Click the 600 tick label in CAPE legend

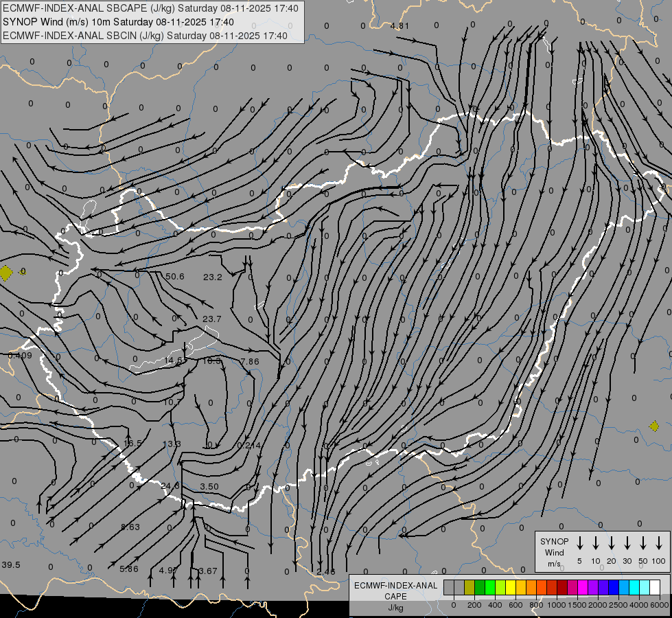[x=515, y=605]
